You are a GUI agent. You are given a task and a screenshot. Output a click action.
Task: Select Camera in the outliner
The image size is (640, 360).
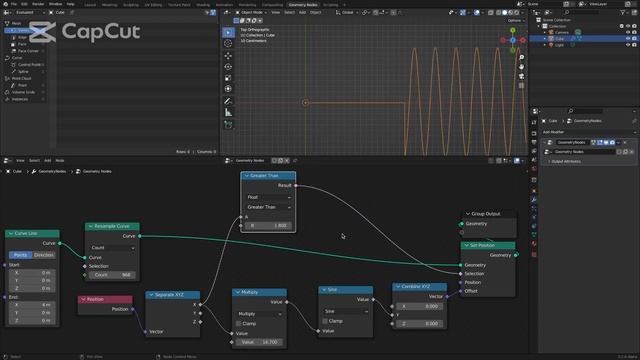tap(562, 32)
